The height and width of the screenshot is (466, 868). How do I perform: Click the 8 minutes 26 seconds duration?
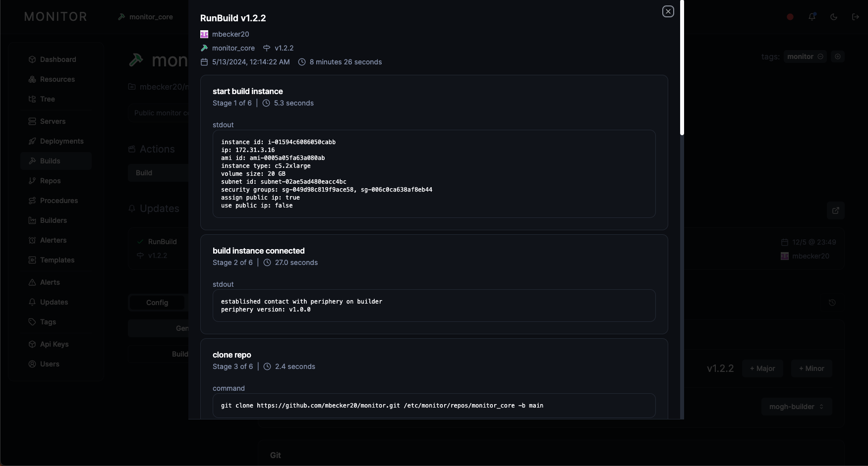click(x=346, y=62)
